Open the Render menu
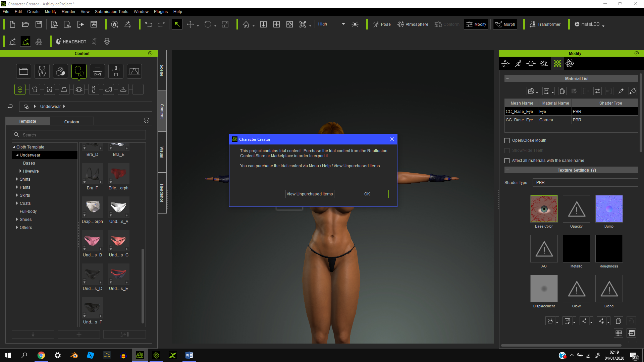 click(x=68, y=11)
